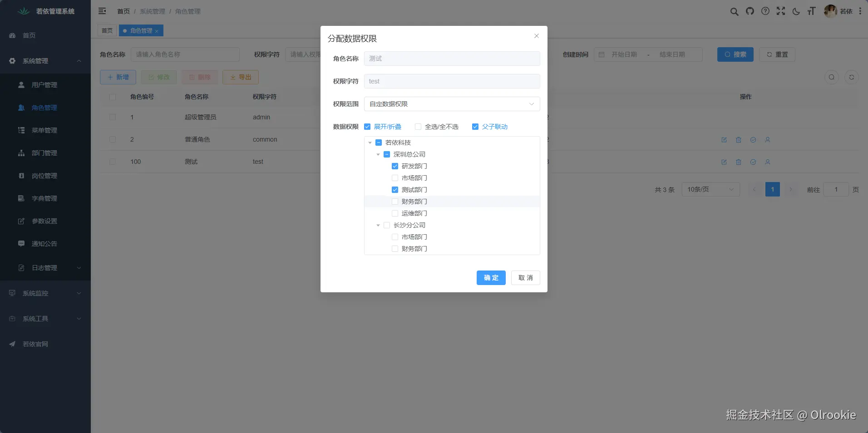Collapse the 深圳总公司 tree node
The image size is (868, 433).
[378, 154]
